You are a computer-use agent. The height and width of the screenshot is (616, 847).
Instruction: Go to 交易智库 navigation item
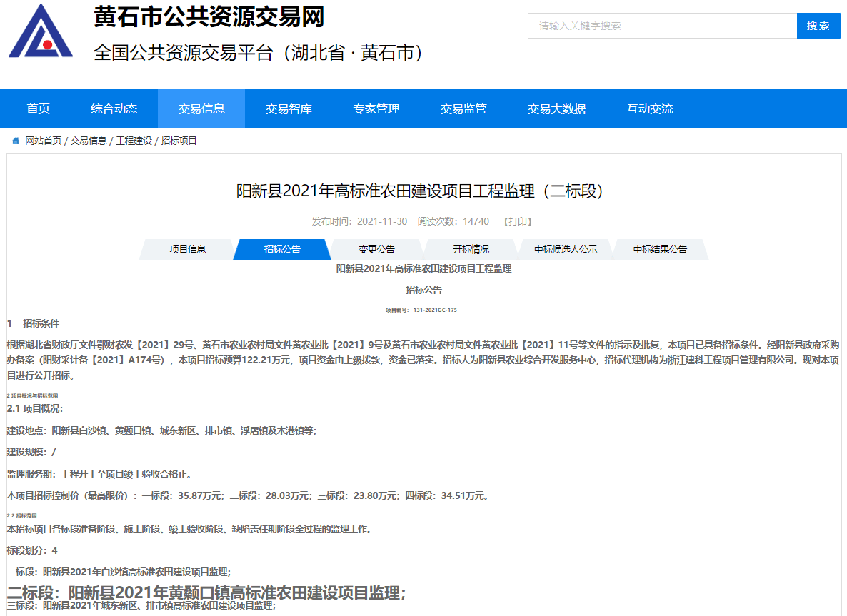click(289, 109)
